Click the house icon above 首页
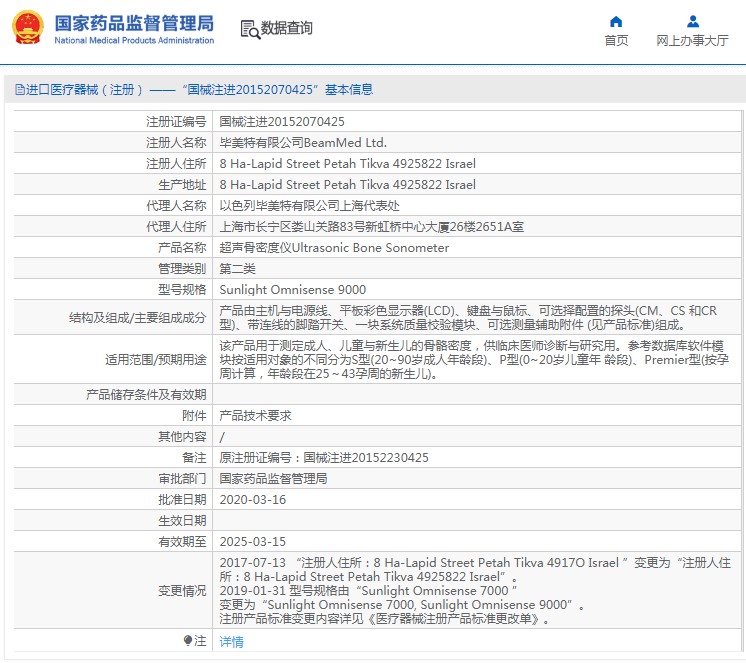746x663 pixels. pyautogui.click(x=616, y=21)
